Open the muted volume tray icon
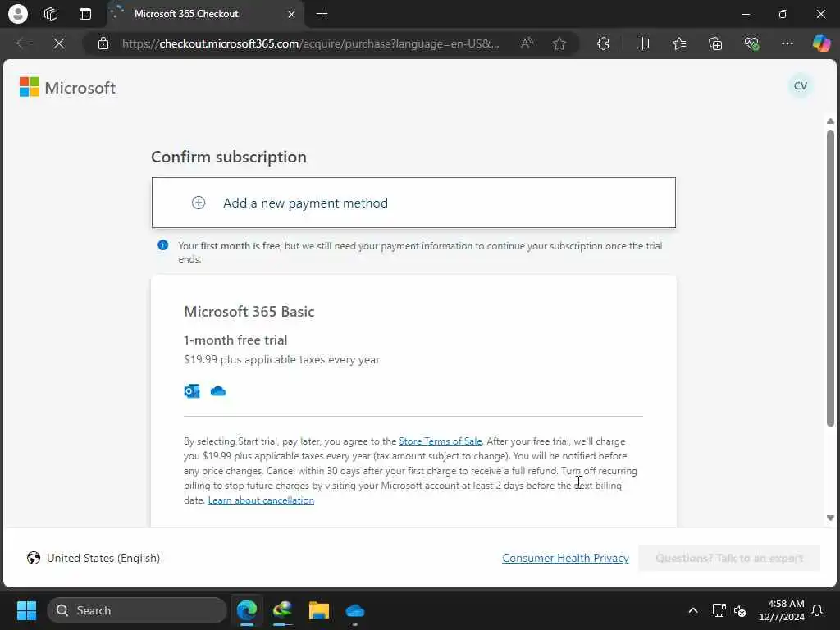Image resolution: width=840 pixels, height=630 pixels. [x=740, y=610]
